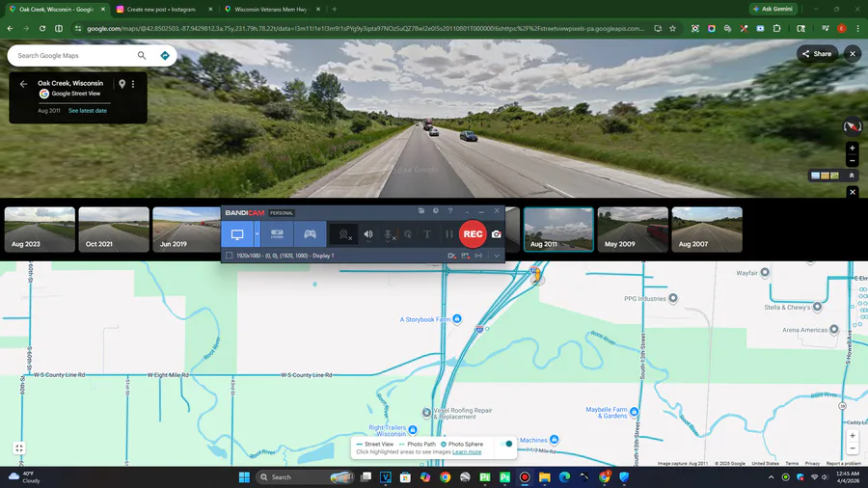Click the PPG Industries map marker
Screen dimensions: 868x488
(x=673, y=298)
